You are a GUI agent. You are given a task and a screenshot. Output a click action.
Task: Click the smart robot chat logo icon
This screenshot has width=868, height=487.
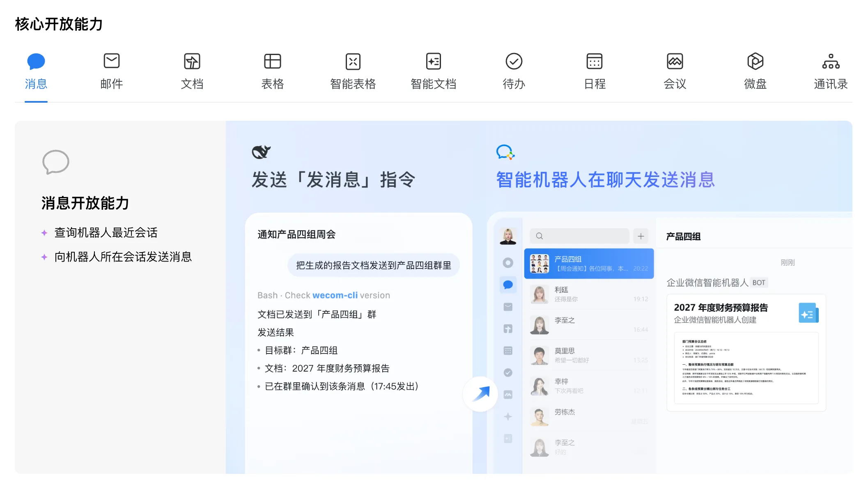(505, 152)
